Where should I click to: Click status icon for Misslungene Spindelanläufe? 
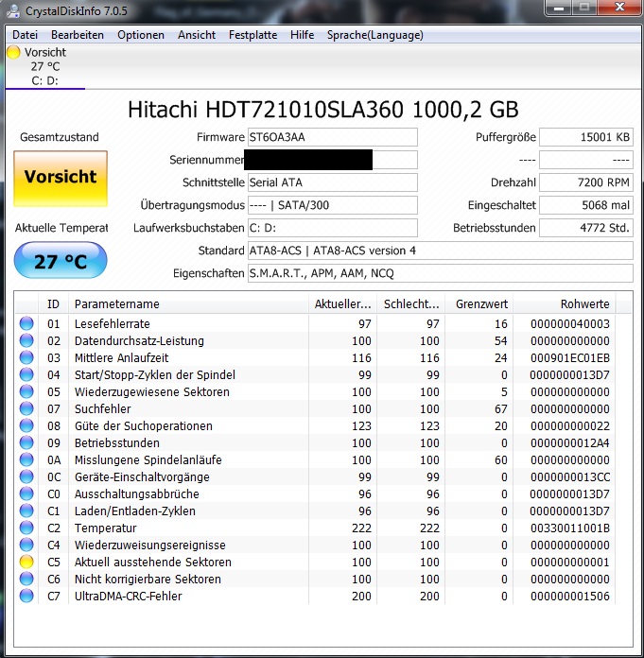26,459
